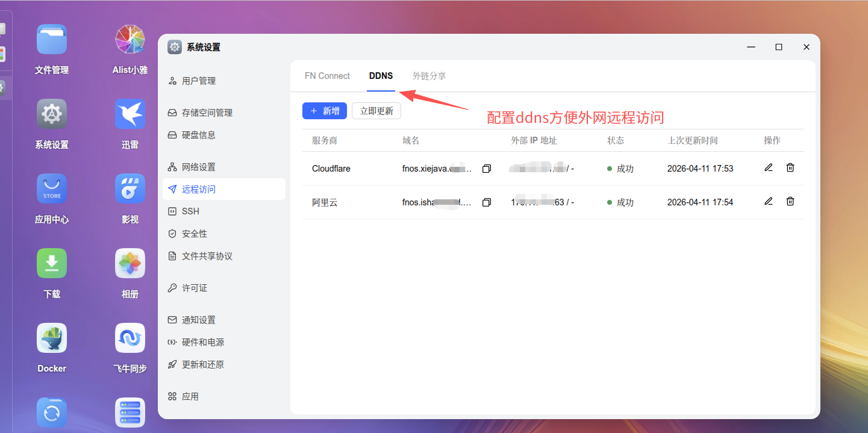Viewport: 868px width, 433px height.
Task: Launch the 飞牛同步 sync app
Action: pos(130,338)
